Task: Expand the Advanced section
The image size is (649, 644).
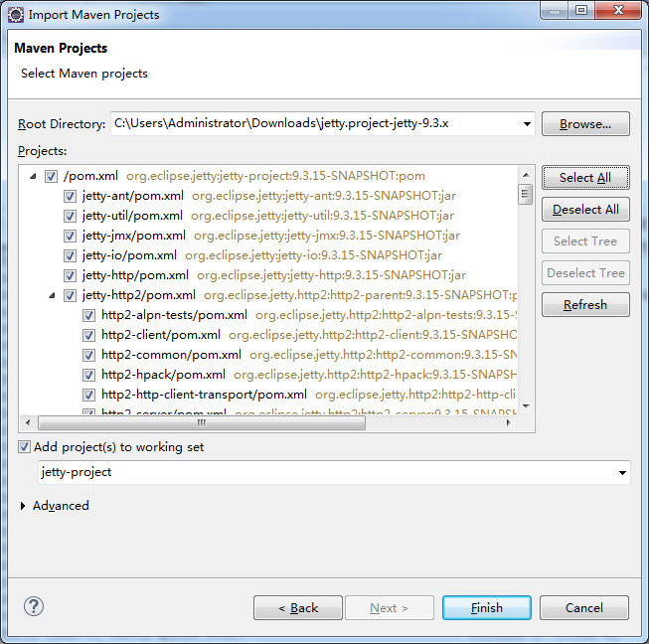Action: tap(23, 505)
